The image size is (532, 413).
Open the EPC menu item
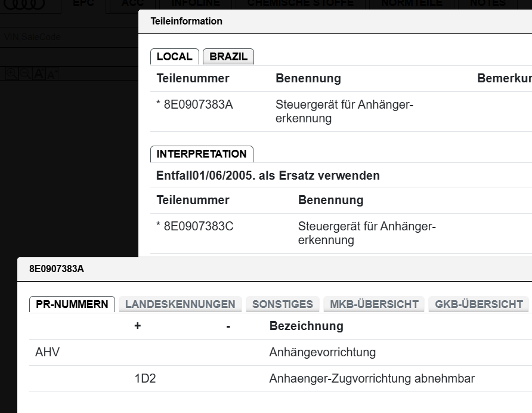83,4
